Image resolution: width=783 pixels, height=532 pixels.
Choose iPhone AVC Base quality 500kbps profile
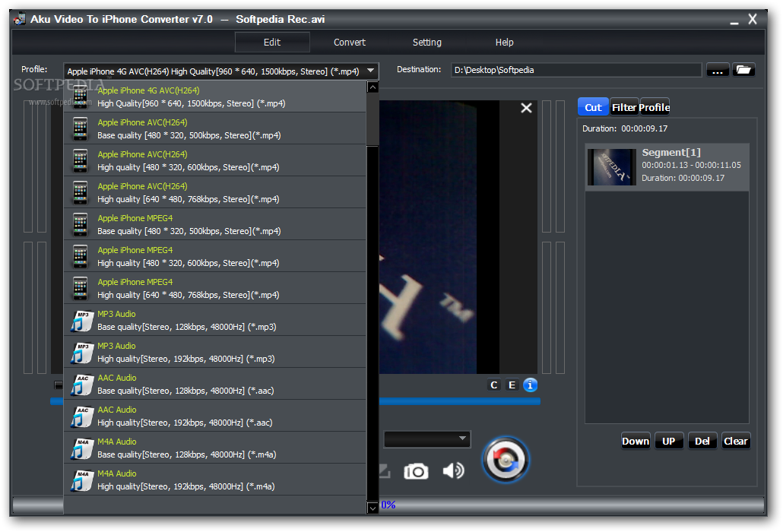(214, 128)
